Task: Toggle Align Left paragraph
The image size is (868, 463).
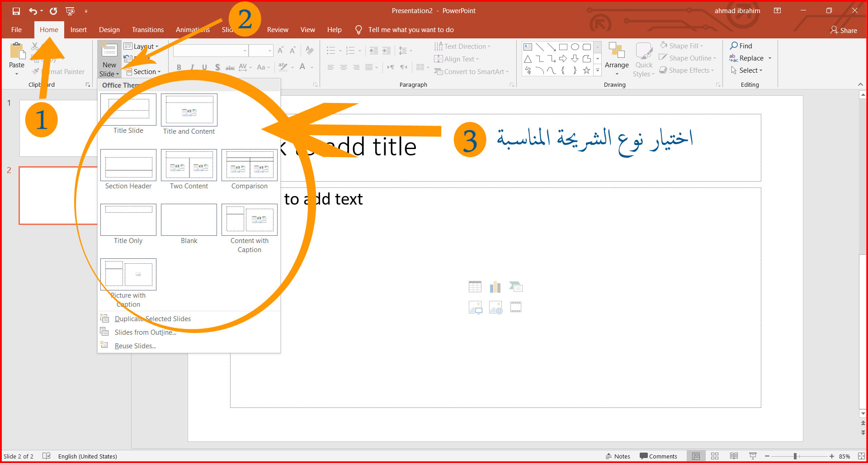Action: tap(331, 67)
